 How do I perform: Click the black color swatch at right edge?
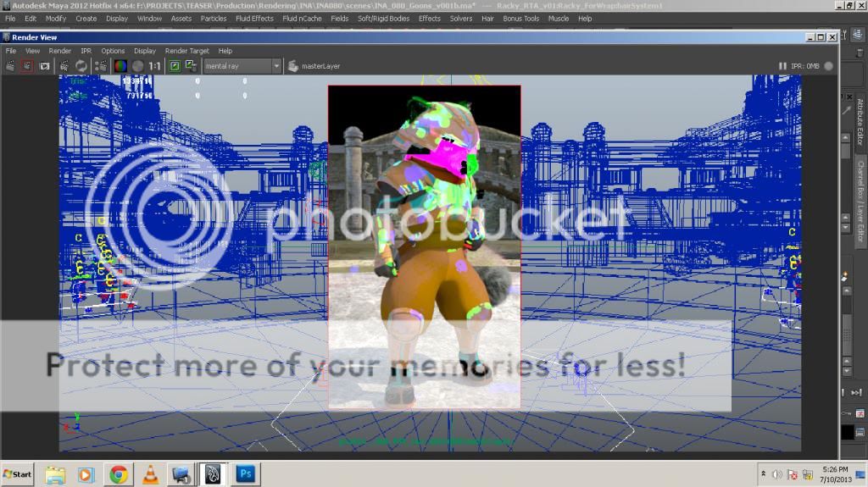point(848,432)
